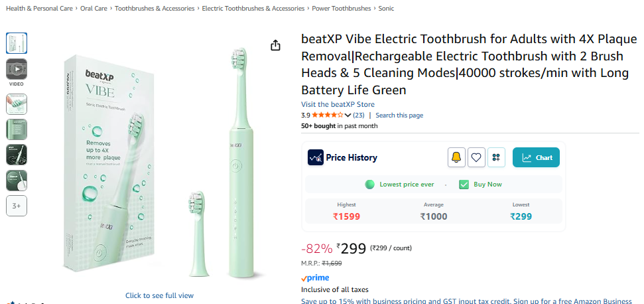Click the Prime logo badge
The image size is (644, 304).
tap(315, 278)
